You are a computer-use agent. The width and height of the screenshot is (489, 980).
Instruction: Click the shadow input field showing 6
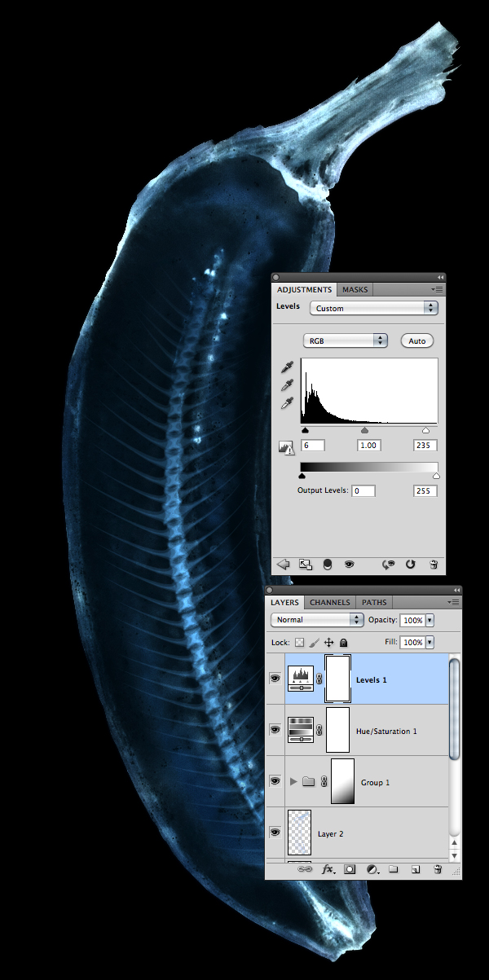[313, 446]
